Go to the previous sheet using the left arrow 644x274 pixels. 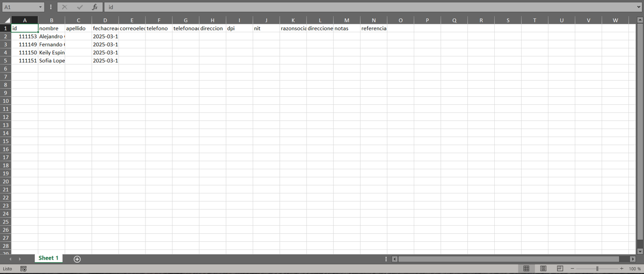[11, 259]
